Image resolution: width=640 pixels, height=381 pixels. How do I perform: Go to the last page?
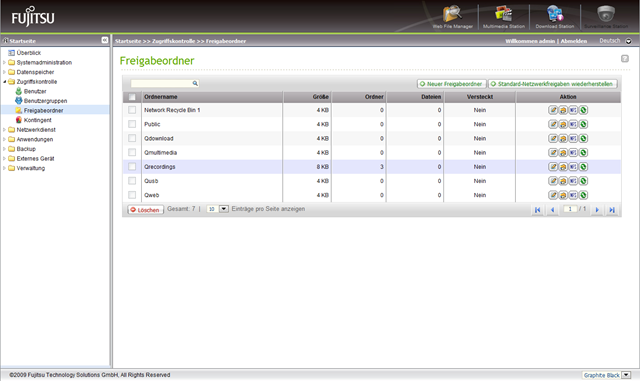(x=612, y=210)
